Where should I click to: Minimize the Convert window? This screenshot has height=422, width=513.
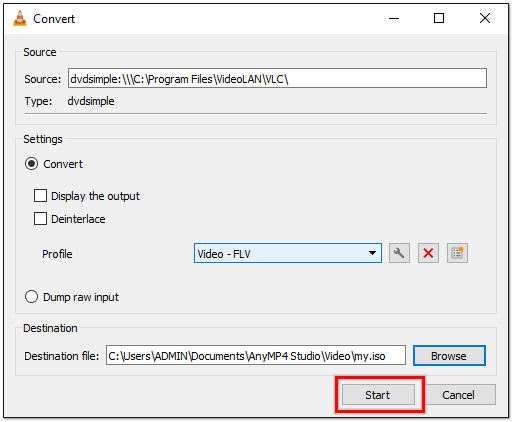click(394, 18)
